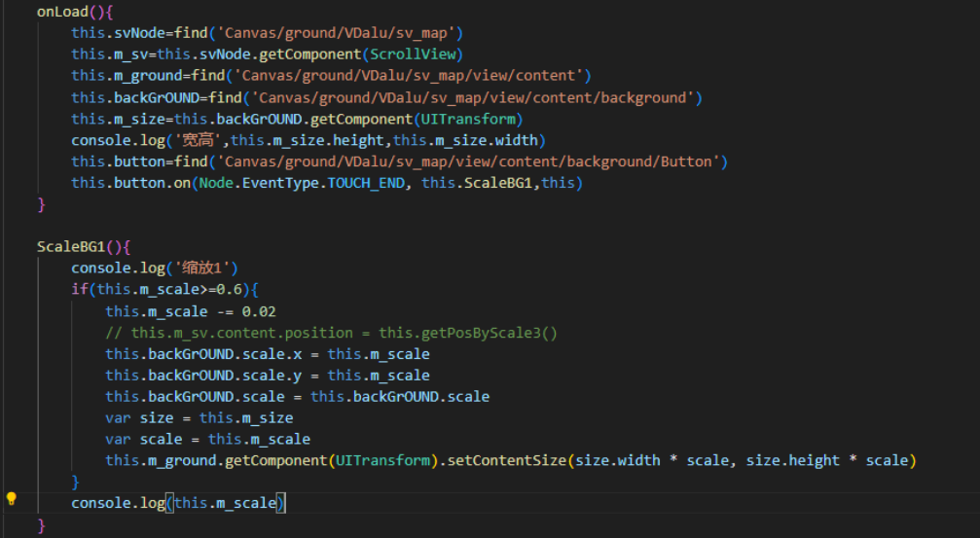980x538 pixels.
Task: Click scale.y in the backGrOUND.scale.y line
Action: [x=272, y=375]
